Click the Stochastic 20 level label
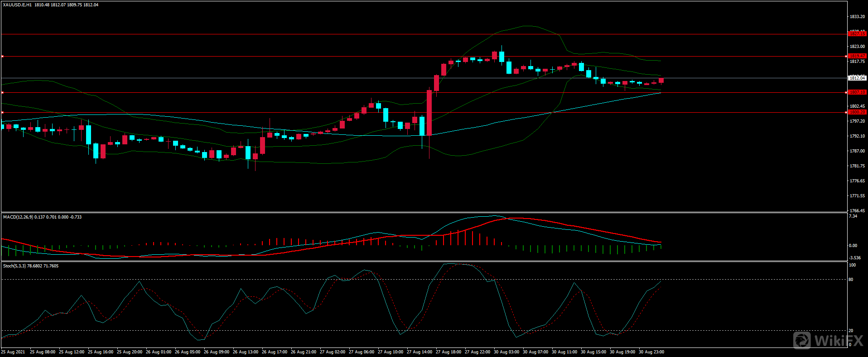The width and height of the screenshot is (868, 357). pos(851,331)
